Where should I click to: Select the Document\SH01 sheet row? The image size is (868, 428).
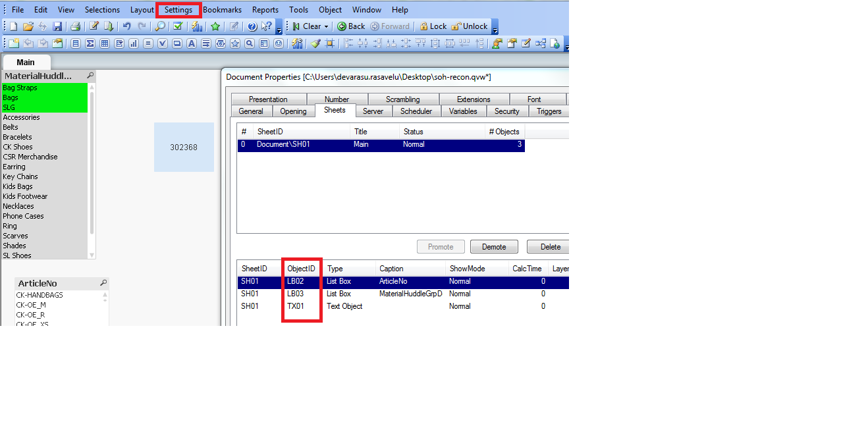381,144
